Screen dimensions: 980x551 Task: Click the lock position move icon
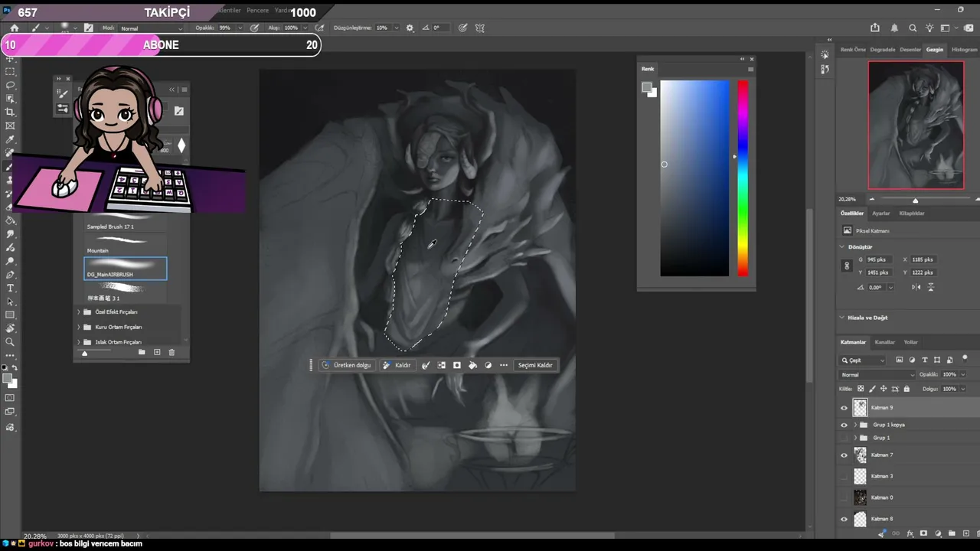884,389
